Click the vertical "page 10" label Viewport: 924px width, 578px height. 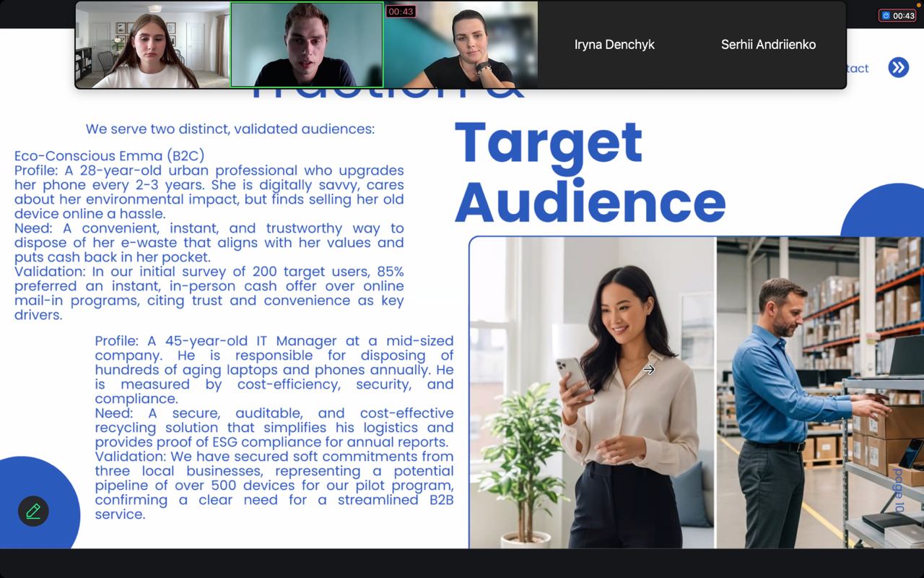click(899, 491)
